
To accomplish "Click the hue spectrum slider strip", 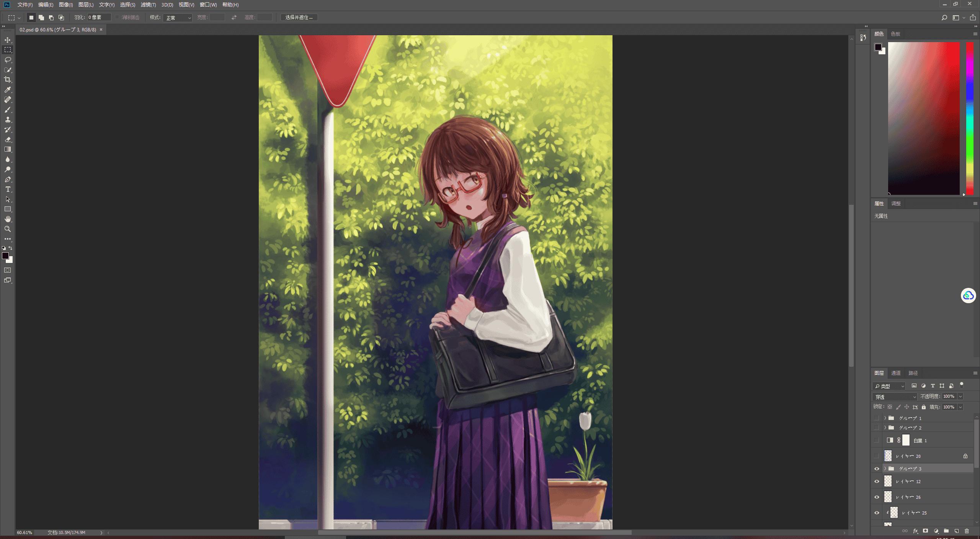I will point(970,119).
